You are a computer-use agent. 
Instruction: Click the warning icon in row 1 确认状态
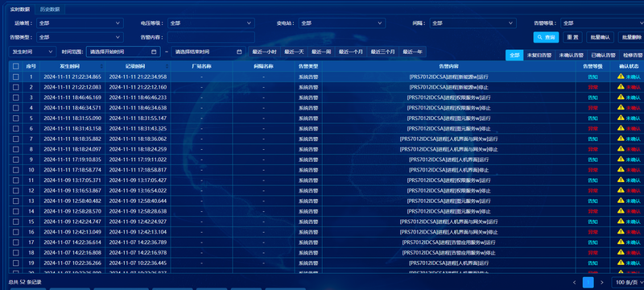(x=621, y=77)
